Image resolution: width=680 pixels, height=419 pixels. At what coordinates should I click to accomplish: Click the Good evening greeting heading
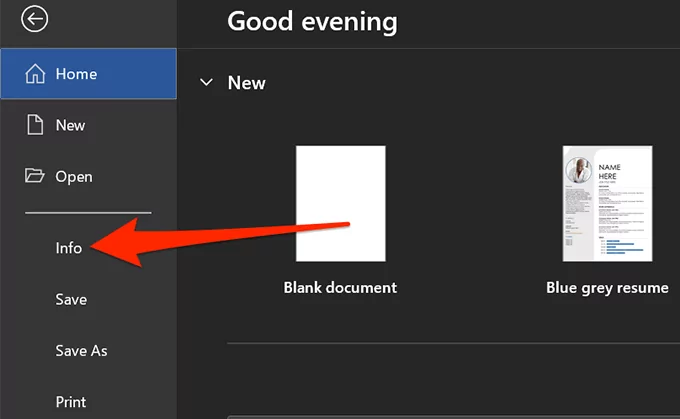312,21
